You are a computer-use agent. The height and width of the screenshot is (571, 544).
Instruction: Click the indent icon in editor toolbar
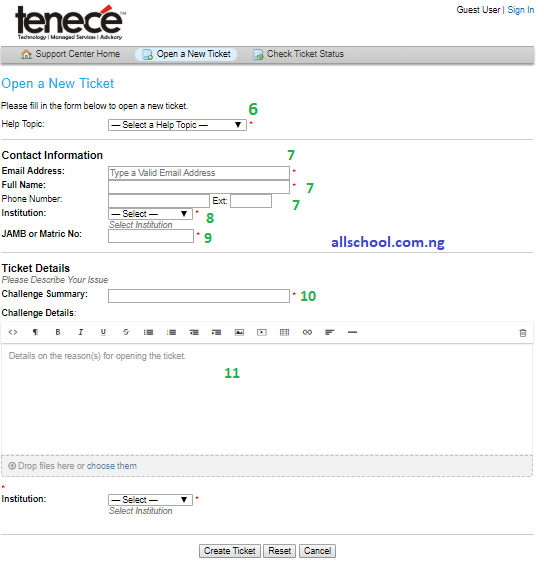coord(216,332)
